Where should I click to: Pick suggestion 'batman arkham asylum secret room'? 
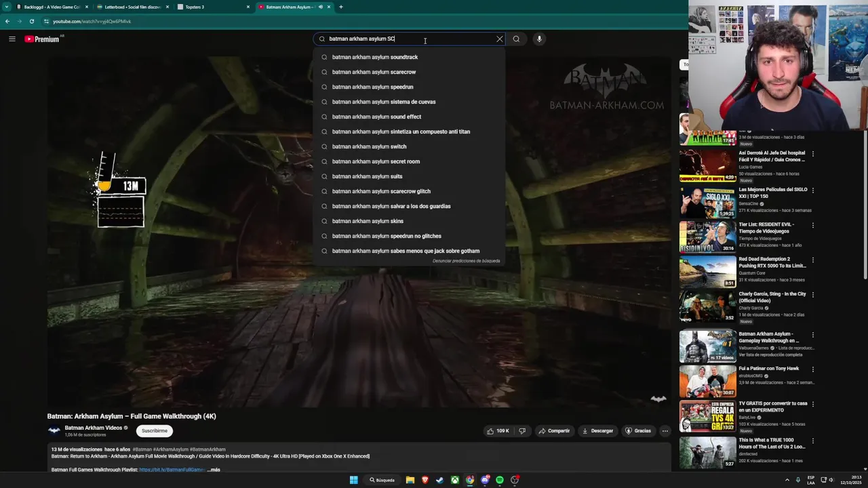click(410, 161)
